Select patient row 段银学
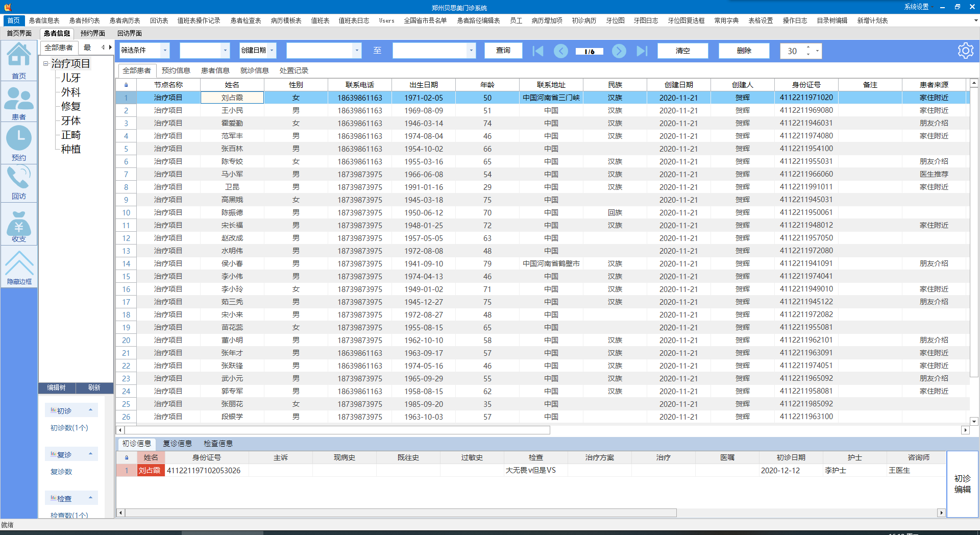This screenshot has width=980, height=535. coord(542,417)
